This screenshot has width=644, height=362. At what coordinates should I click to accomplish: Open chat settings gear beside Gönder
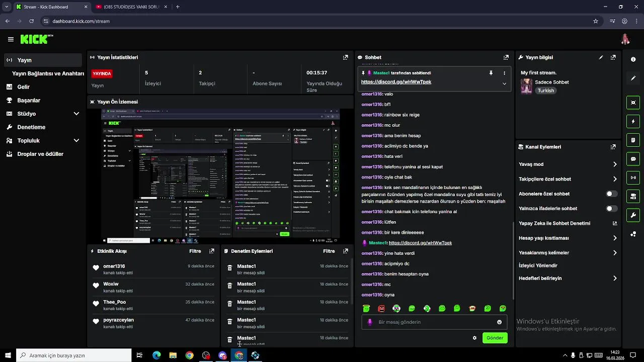click(x=474, y=338)
